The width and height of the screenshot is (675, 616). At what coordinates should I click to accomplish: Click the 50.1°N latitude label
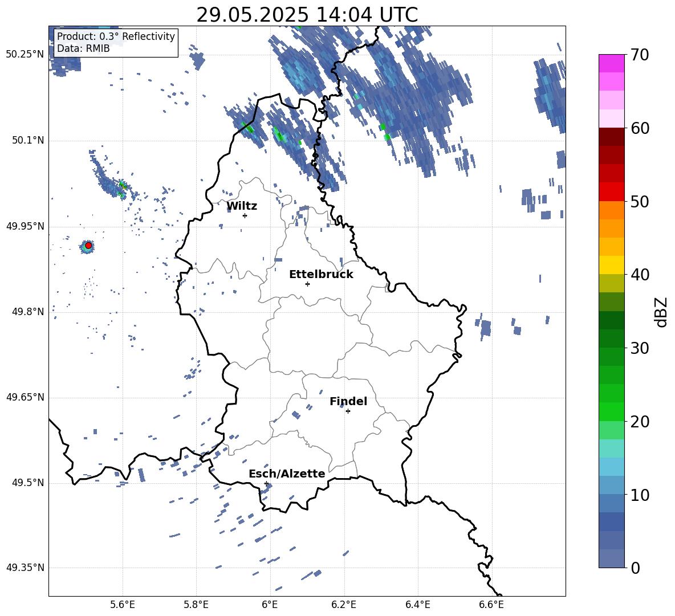click(28, 140)
